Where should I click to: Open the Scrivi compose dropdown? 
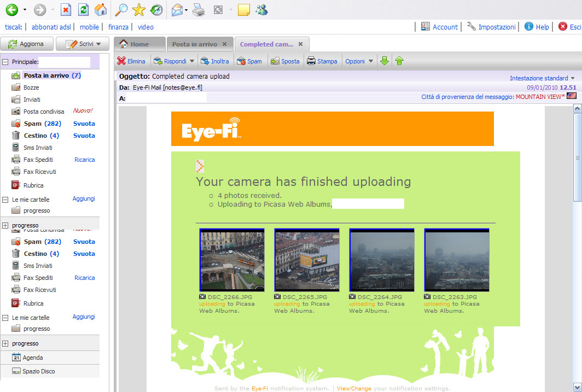[x=98, y=44]
